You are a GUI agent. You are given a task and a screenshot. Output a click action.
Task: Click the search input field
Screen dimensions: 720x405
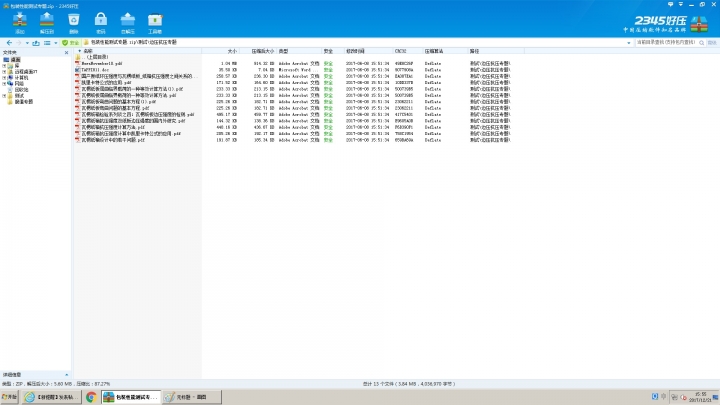point(656,43)
